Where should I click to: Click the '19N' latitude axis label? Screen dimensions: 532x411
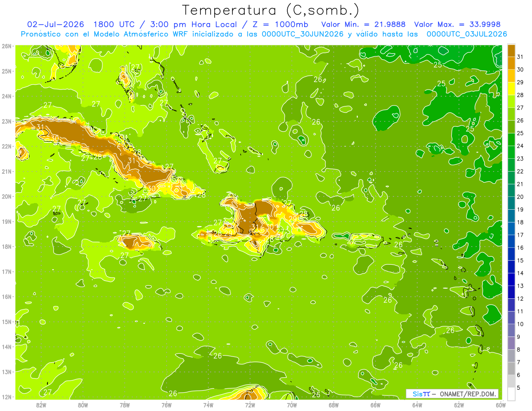(7, 221)
